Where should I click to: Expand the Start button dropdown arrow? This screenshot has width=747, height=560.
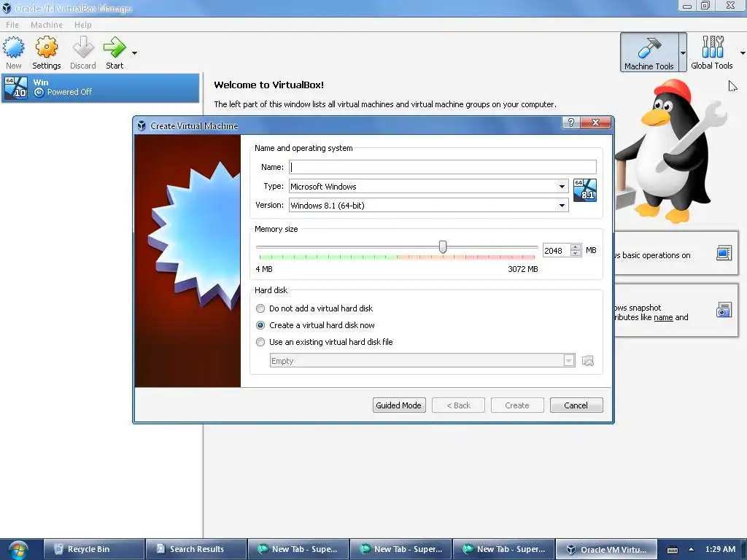click(134, 52)
